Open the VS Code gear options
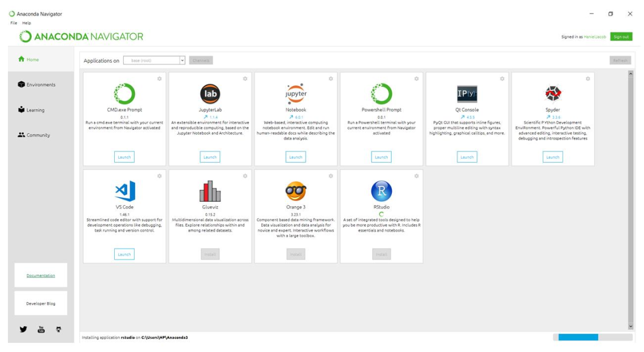644x352 pixels. coord(159,176)
